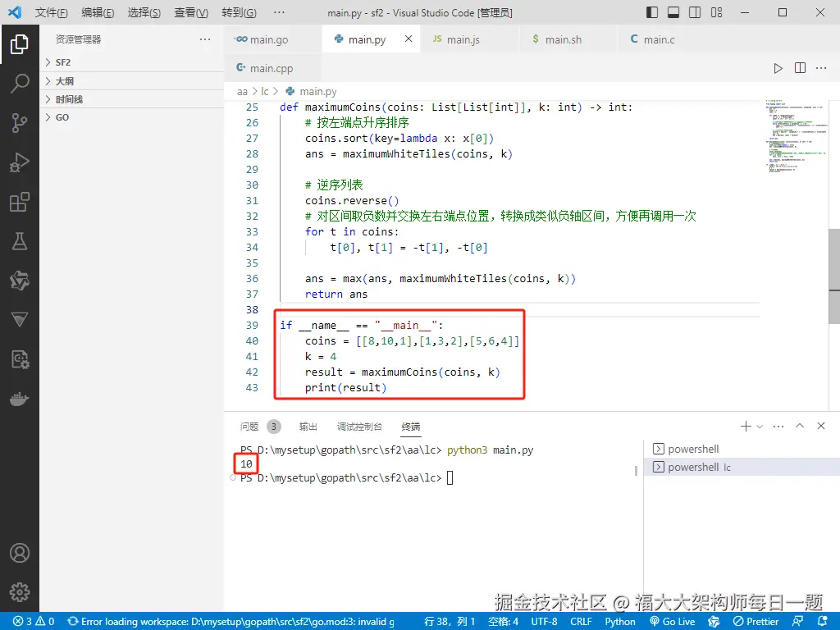
Task: Close the terminal panel
Action: (820, 426)
